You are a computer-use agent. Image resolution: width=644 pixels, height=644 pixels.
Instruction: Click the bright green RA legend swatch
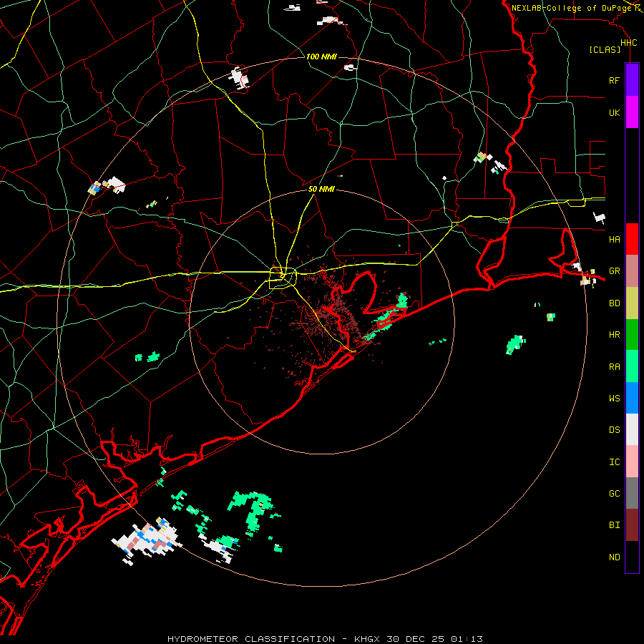632,366
